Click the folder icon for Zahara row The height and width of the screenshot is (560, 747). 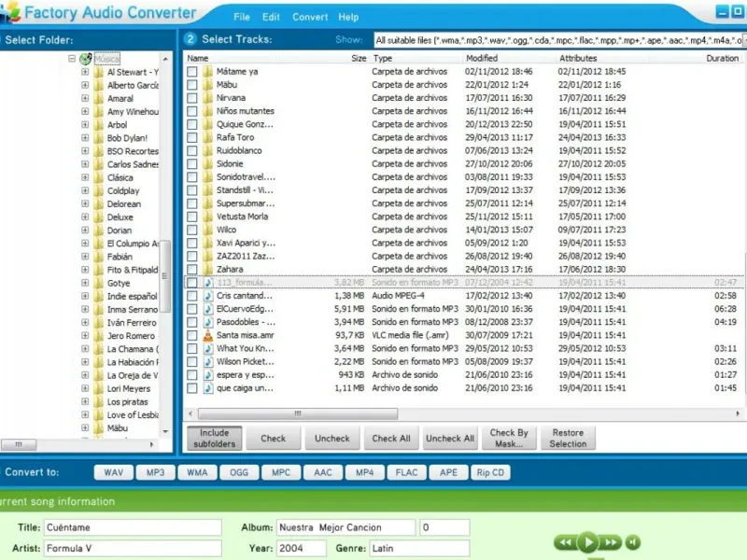[208, 270]
